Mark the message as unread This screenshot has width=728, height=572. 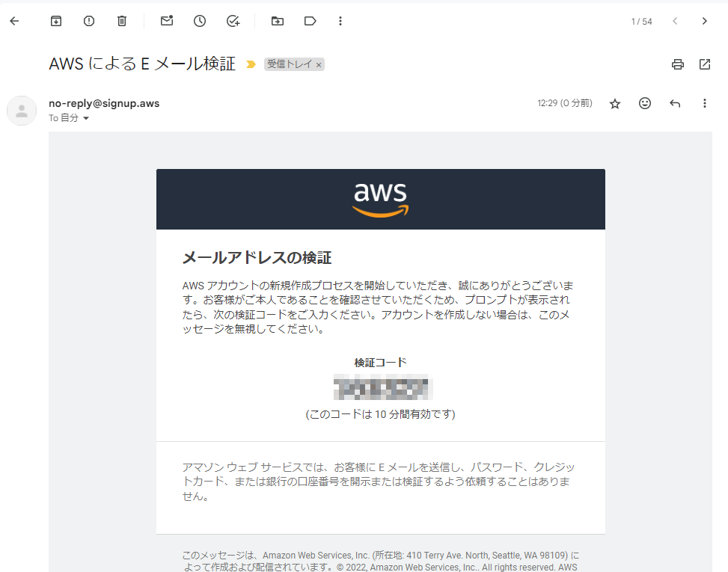tap(167, 21)
